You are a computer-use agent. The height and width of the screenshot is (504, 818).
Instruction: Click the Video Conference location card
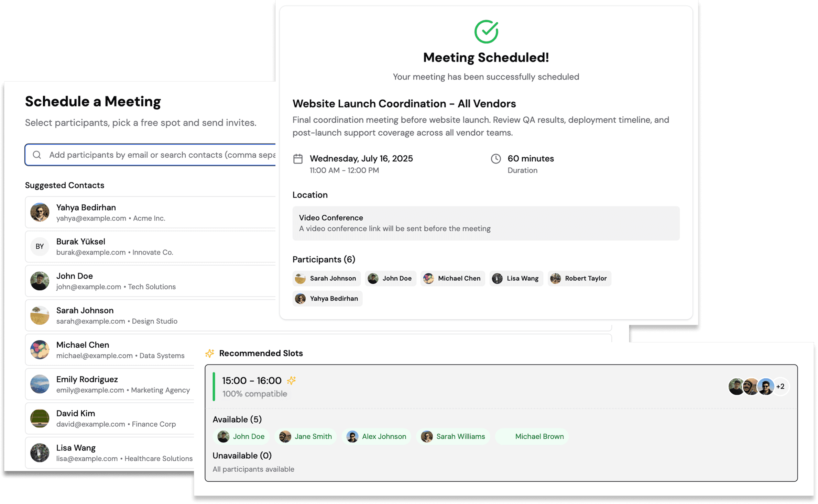486,223
